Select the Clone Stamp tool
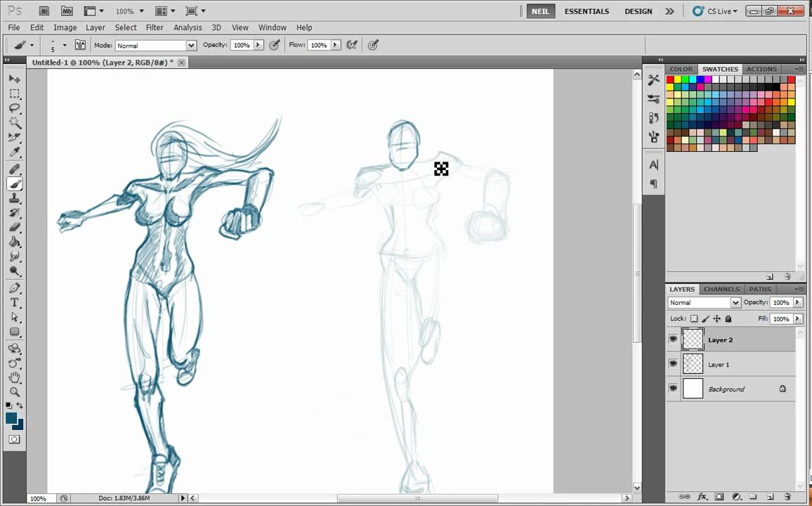This screenshot has height=506, width=812. coord(15,199)
